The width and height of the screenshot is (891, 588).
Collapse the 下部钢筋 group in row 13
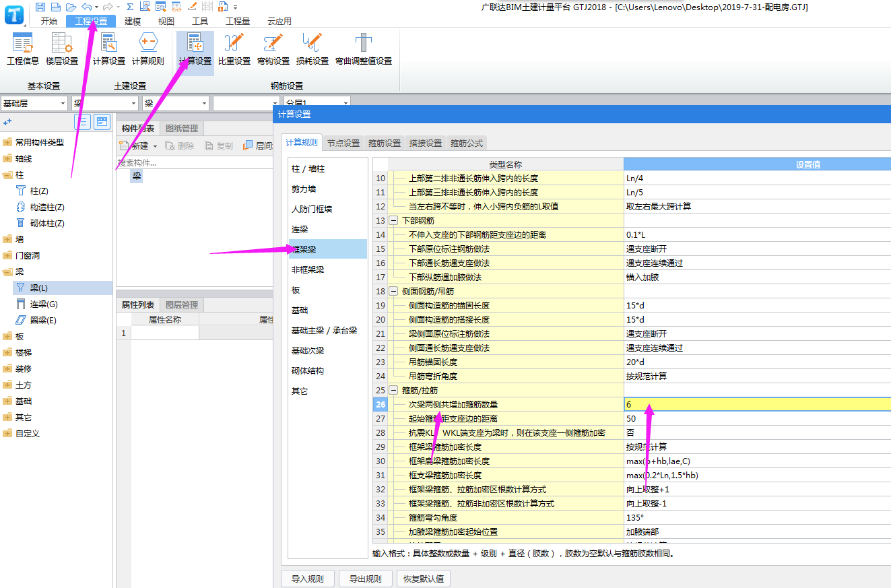coord(393,220)
